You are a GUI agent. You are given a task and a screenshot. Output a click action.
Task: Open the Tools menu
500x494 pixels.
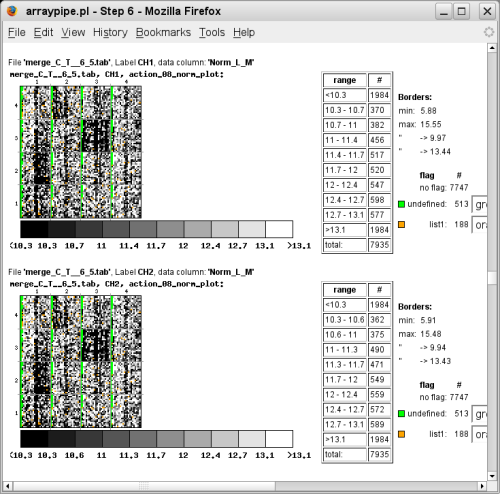coord(212,32)
